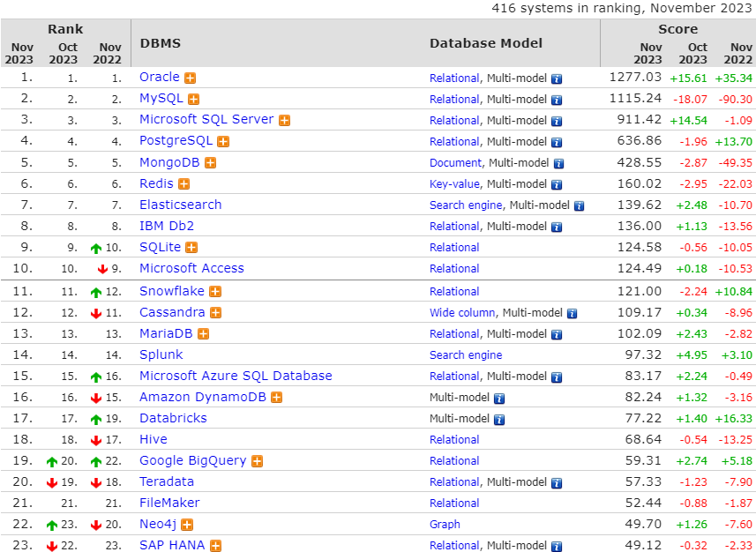Open the MongoDB link
Viewport: 756px width, 552px height.
pos(169,162)
